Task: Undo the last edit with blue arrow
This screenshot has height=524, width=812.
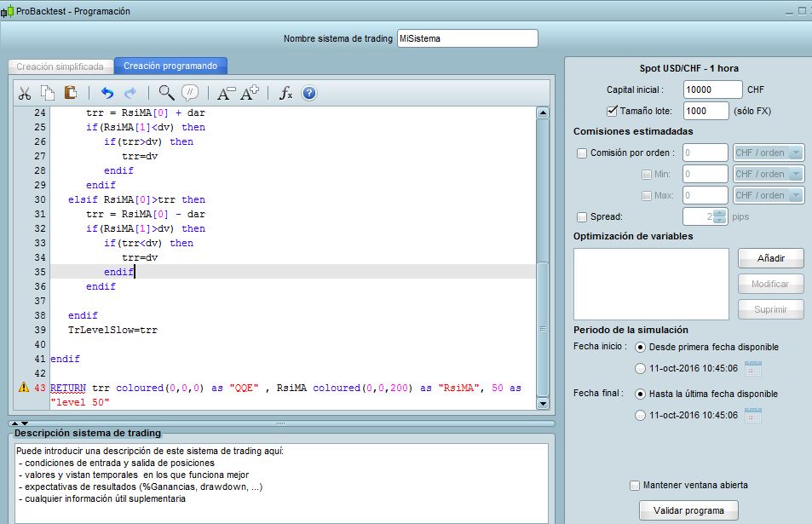Action: [107, 93]
